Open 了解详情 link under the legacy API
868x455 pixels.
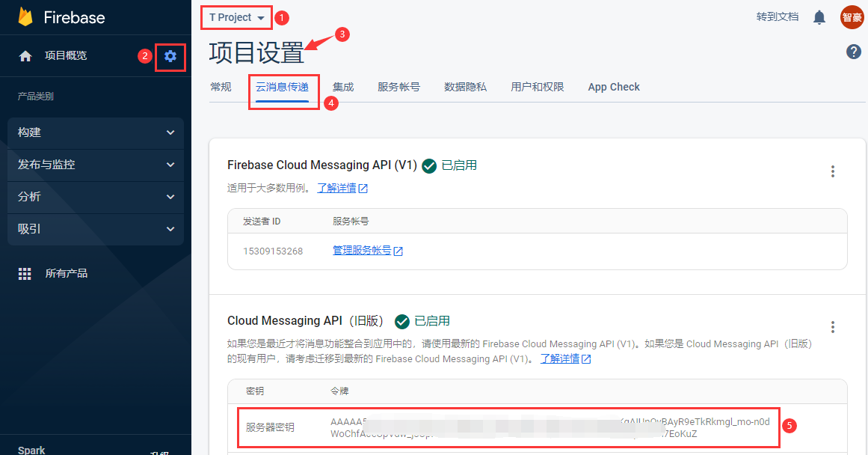(565, 359)
